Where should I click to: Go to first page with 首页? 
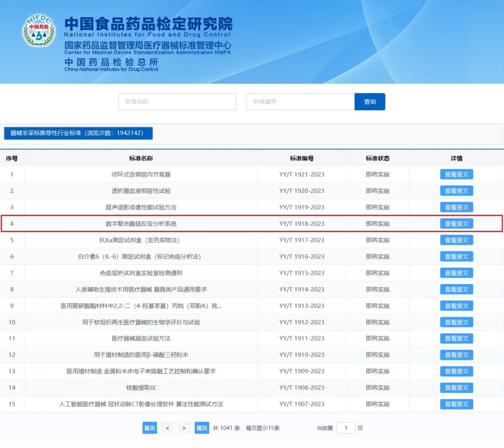(x=149, y=428)
